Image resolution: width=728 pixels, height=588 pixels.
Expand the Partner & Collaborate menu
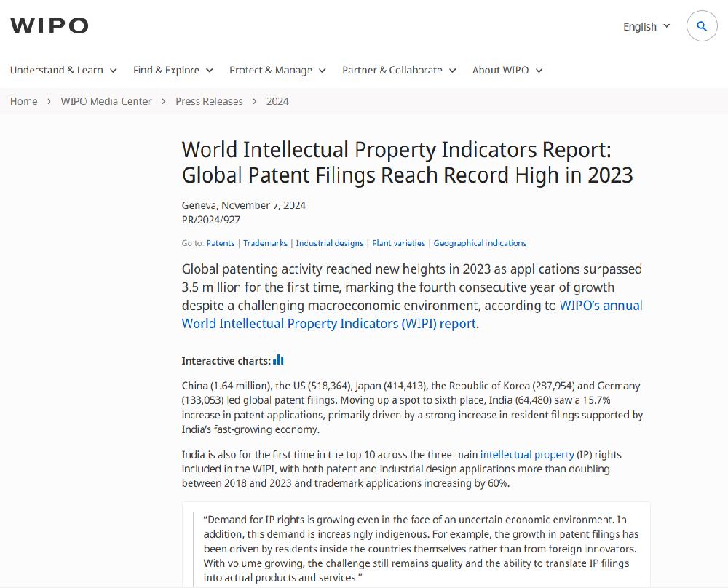point(399,70)
